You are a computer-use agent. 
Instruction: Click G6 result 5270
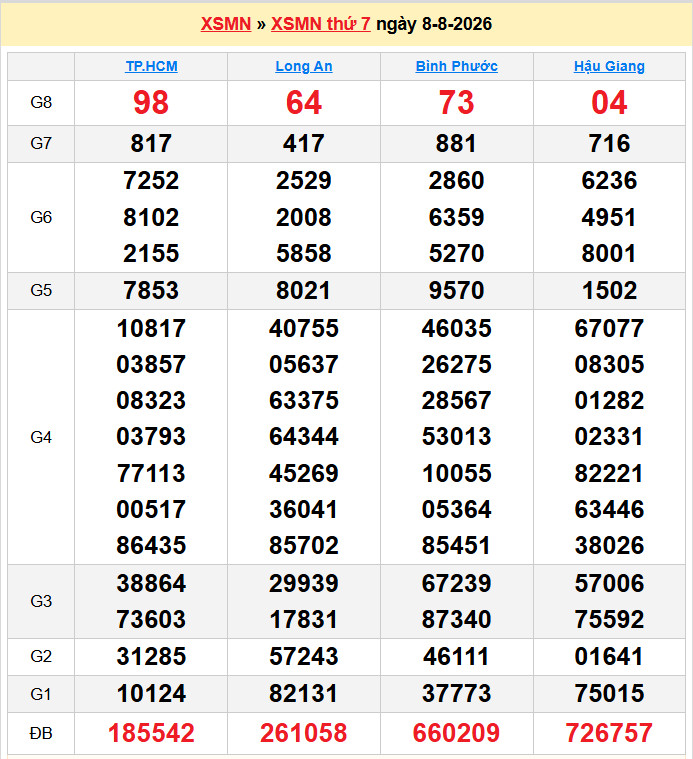tap(456, 254)
